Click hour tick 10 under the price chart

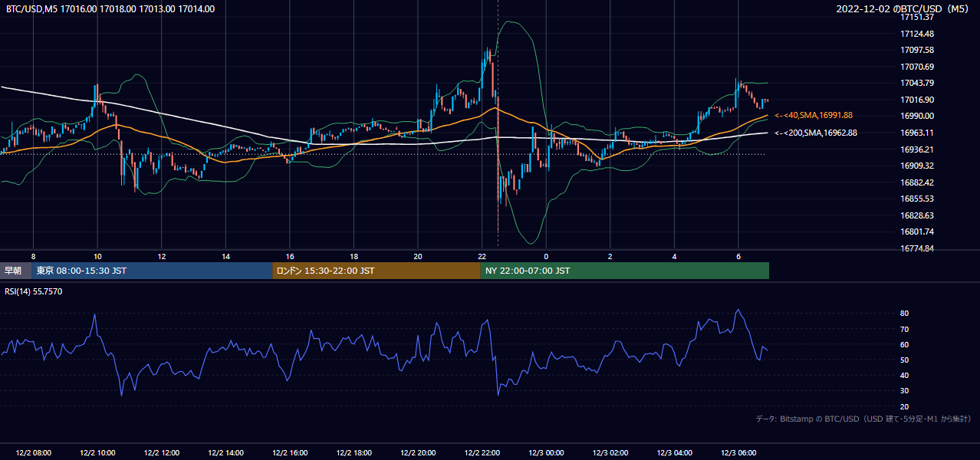click(x=97, y=256)
